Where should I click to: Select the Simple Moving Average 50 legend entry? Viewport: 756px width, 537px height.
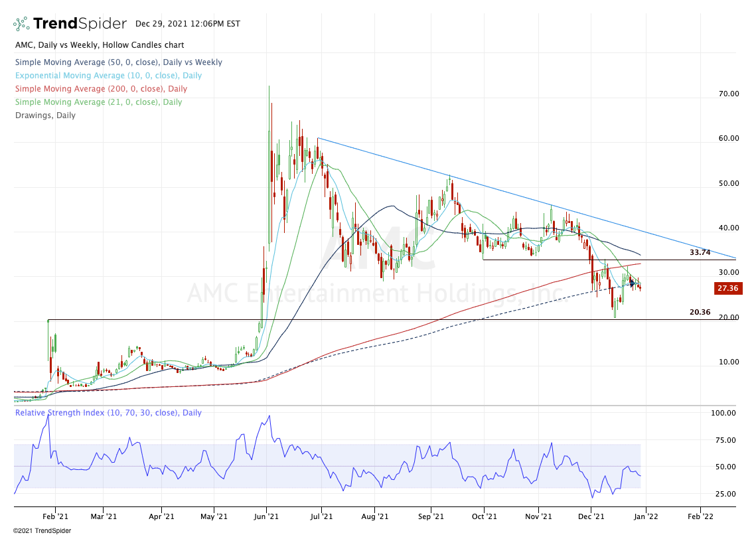point(118,62)
